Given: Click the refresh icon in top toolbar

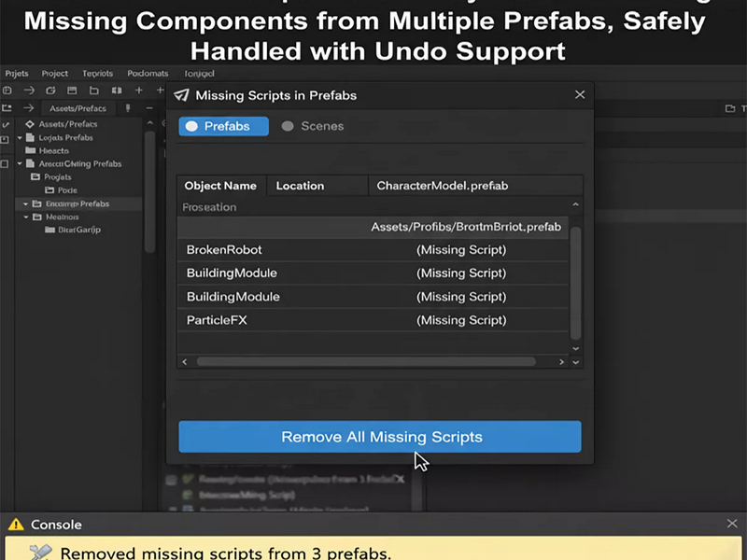Looking at the screenshot, I should click(x=50, y=90).
